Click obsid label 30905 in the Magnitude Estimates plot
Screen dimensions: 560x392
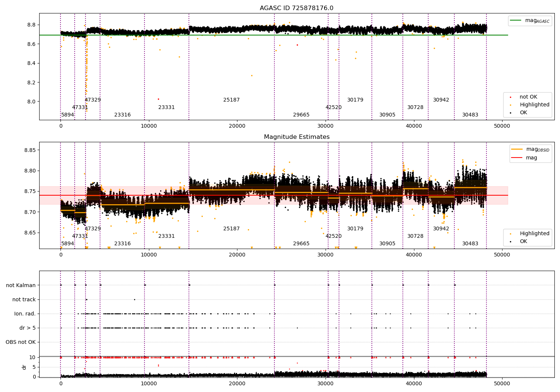[387, 244]
